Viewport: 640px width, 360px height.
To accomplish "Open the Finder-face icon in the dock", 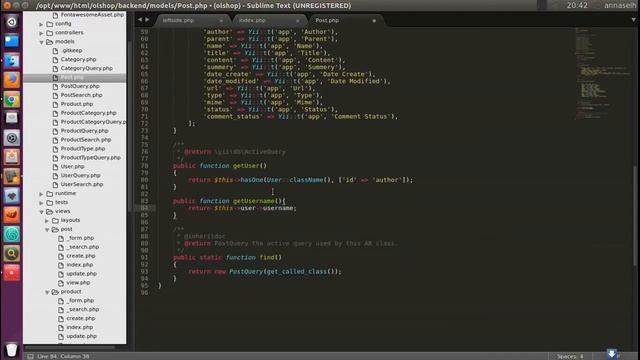I will click(11, 60).
